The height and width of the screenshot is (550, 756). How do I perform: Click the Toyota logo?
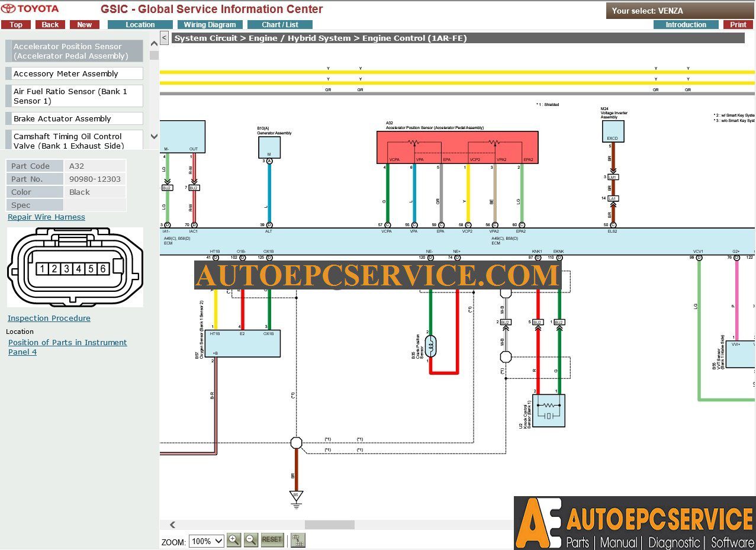click(x=30, y=9)
